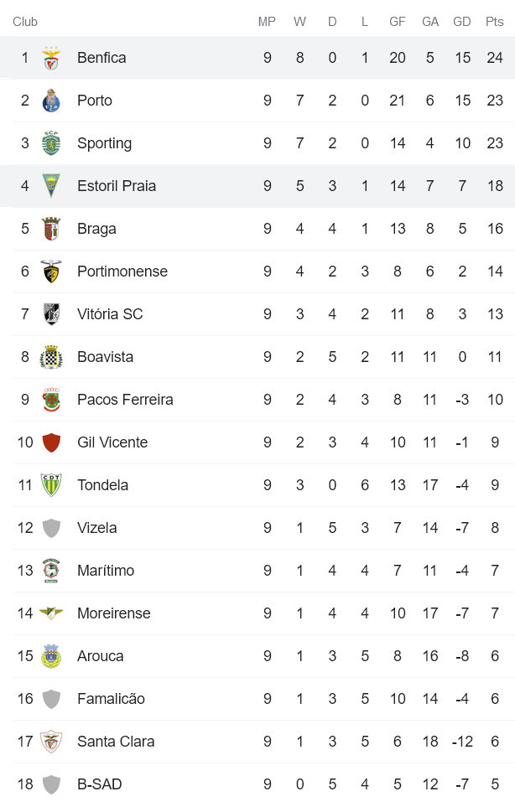
Task: Click the Club column header
Action: tap(25, 22)
